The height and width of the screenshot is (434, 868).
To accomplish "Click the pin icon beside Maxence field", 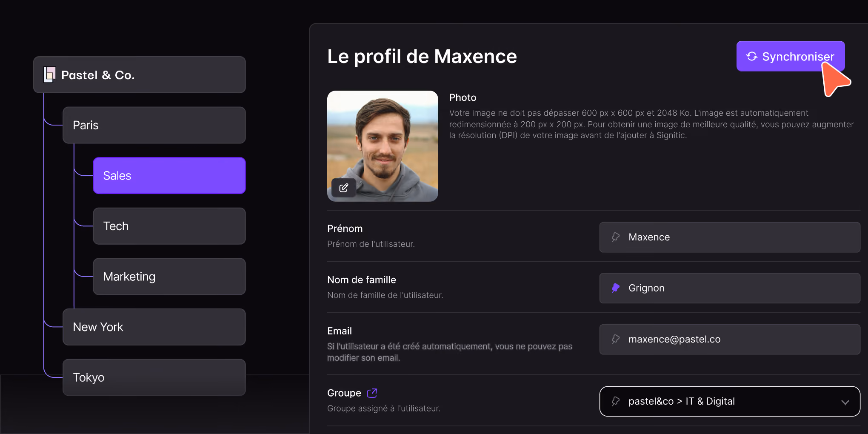I will pyautogui.click(x=615, y=237).
